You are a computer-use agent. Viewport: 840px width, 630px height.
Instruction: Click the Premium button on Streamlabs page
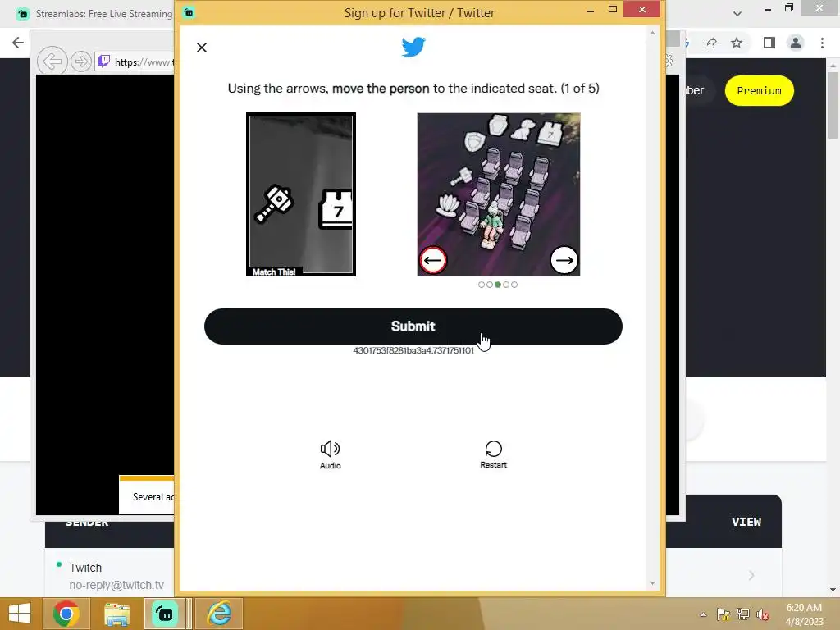tap(759, 90)
